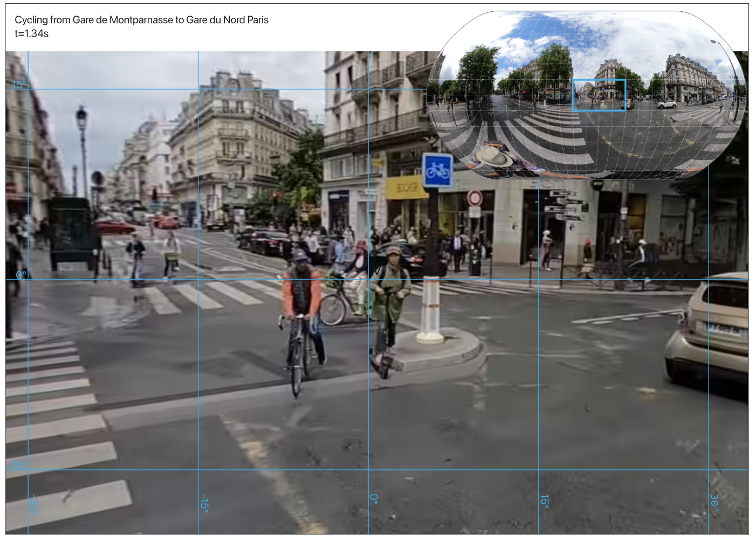This screenshot has height=541, width=756.
Task: Select the scooter rider in the green coat
Action: [x=390, y=302]
